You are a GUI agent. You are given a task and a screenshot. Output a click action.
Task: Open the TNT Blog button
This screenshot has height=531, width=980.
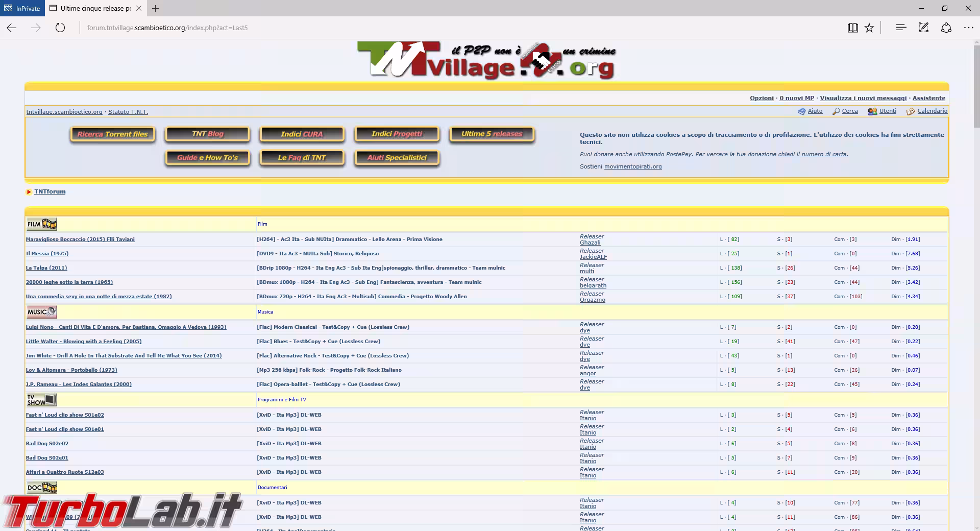pyautogui.click(x=207, y=134)
